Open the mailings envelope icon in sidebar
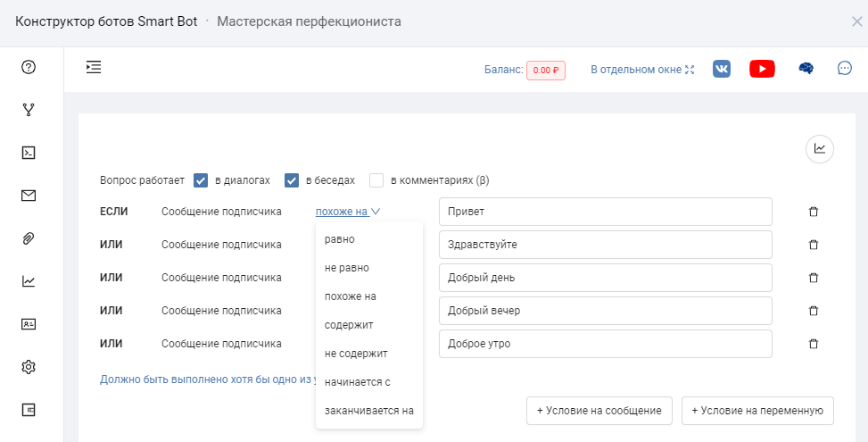 (29, 196)
